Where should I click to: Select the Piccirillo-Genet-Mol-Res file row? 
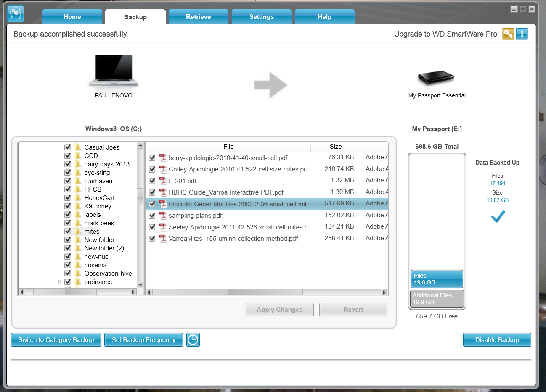click(x=267, y=204)
